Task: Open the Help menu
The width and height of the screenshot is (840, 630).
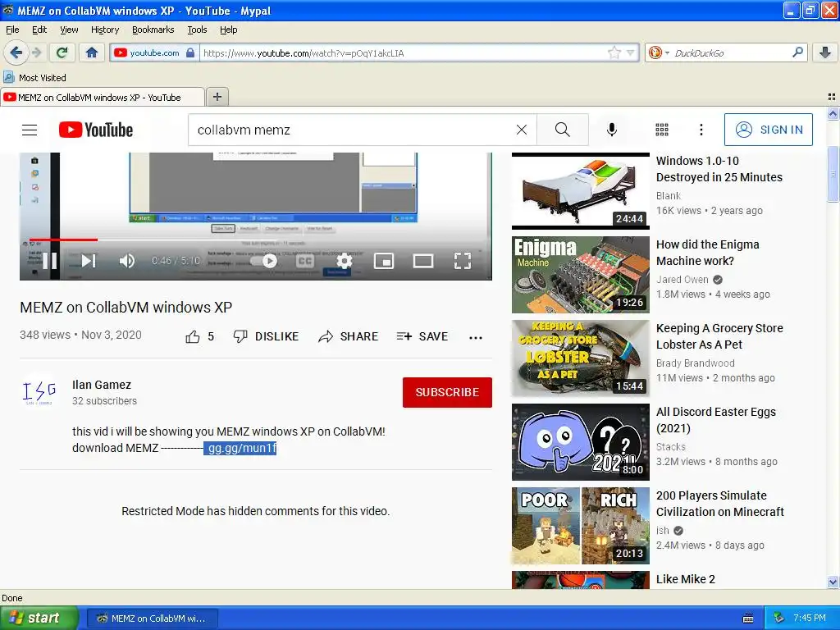Action: (x=228, y=30)
